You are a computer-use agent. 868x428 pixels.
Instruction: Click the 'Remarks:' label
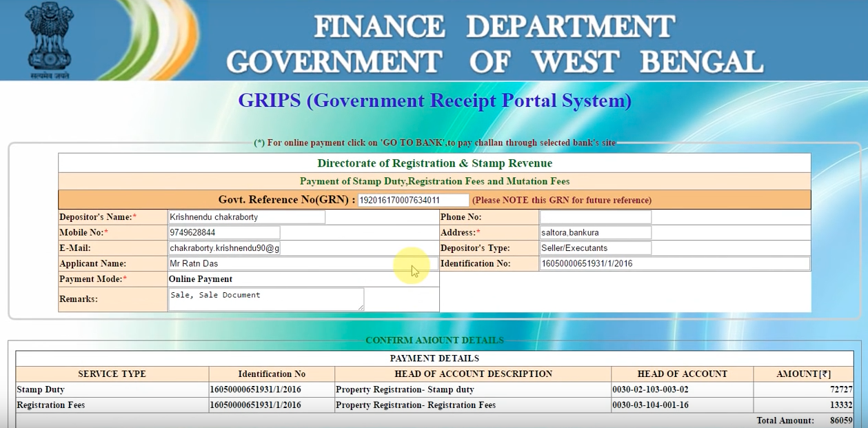79,299
